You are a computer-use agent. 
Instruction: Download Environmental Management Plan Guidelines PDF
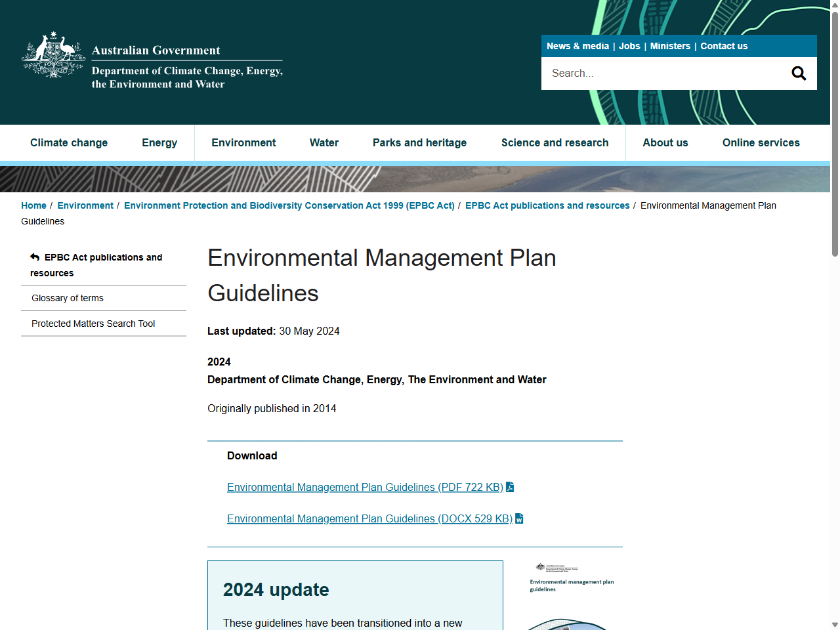click(365, 487)
